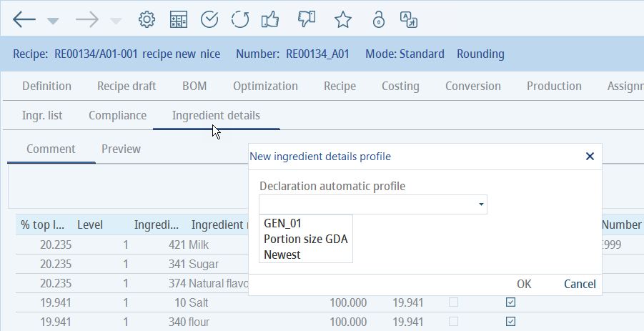Click recipe number RE00134_A01

click(317, 54)
